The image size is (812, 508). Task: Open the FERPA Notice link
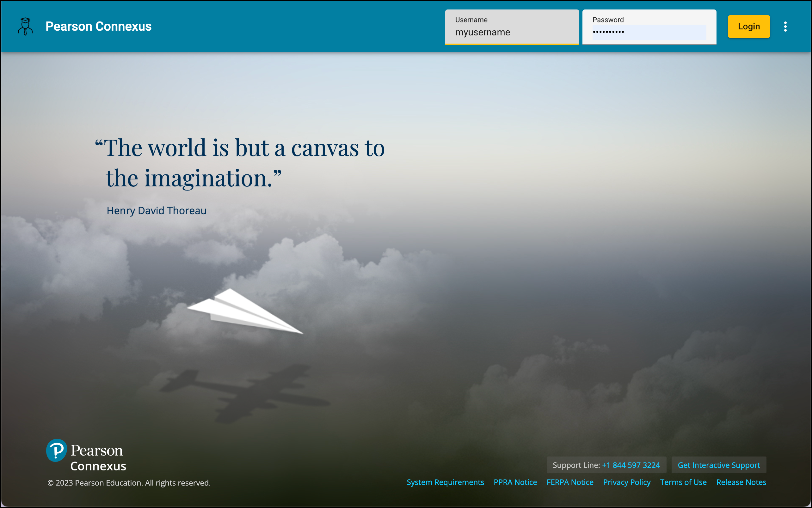pyautogui.click(x=570, y=482)
